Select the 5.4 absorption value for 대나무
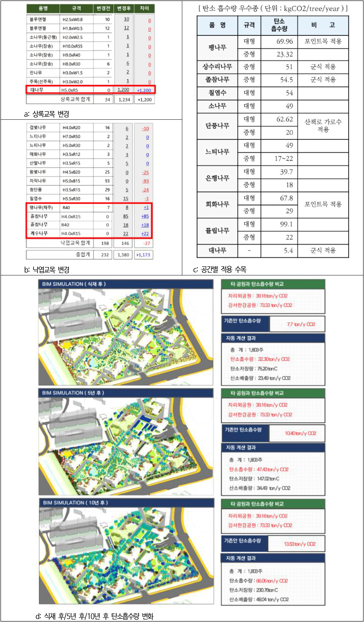The image size is (364, 622). [288, 251]
